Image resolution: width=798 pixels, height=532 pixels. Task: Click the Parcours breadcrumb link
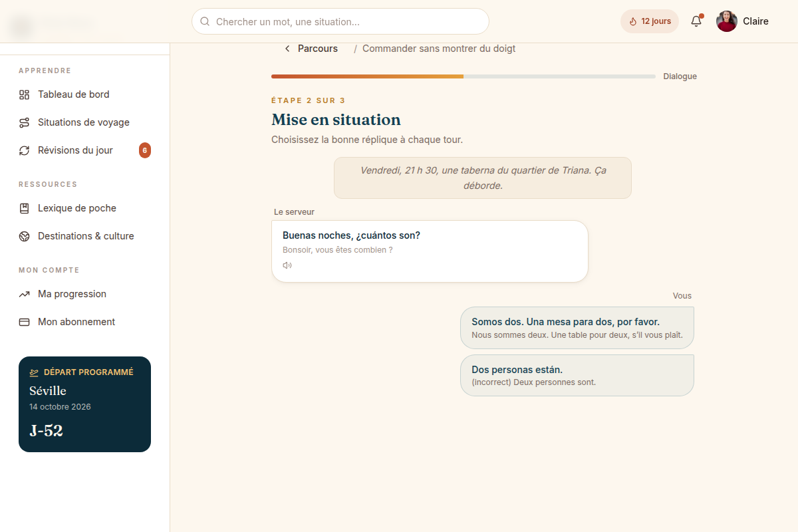point(318,49)
